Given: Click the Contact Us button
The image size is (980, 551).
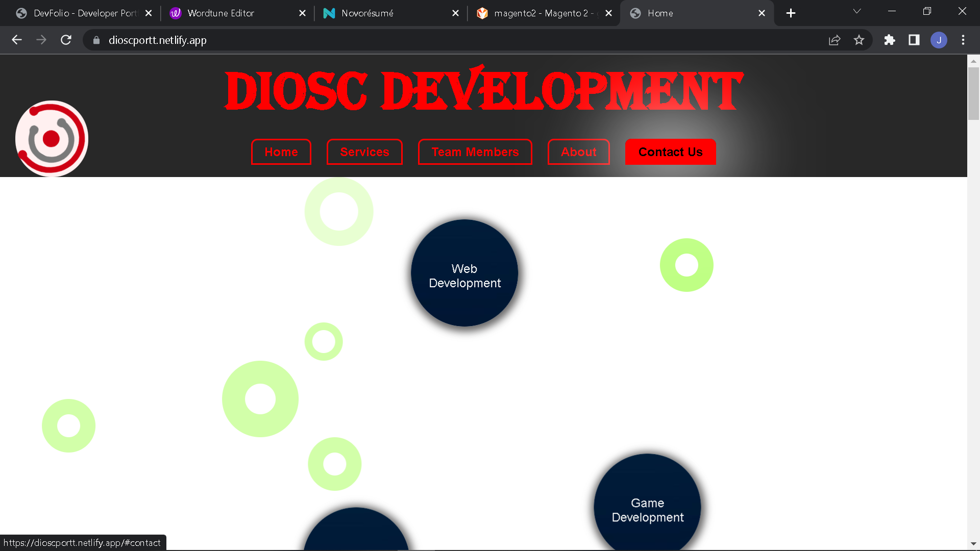Looking at the screenshot, I should tap(670, 152).
